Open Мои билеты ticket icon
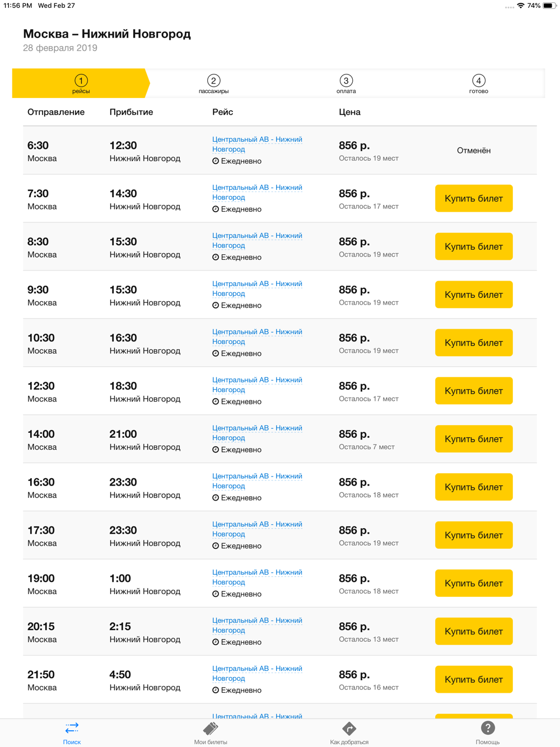Screen dimensions: 560x747 click(x=211, y=728)
